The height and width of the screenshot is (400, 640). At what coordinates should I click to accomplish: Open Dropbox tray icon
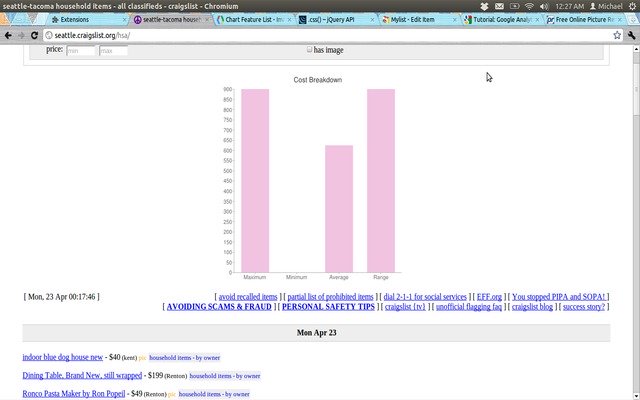[x=484, y=6]
